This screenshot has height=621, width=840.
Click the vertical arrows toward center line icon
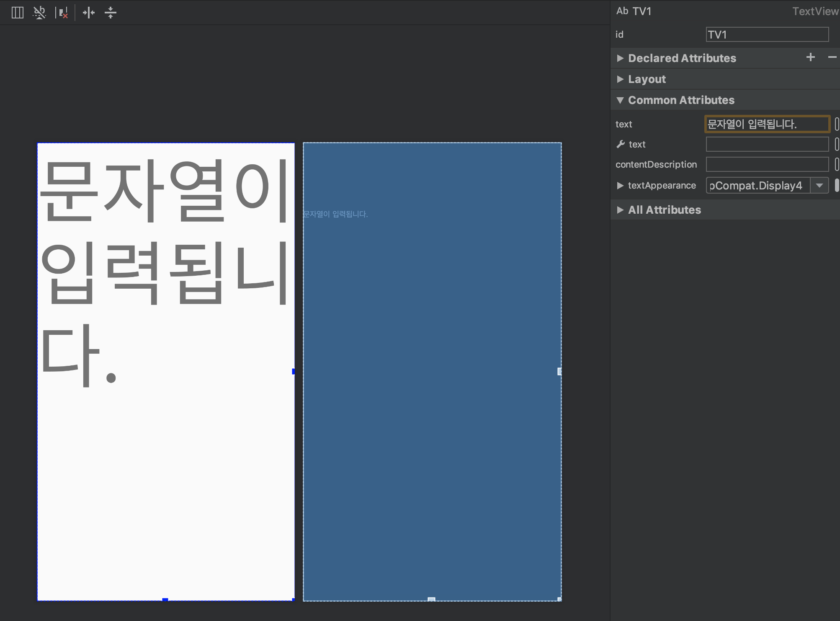click(111, 13)
